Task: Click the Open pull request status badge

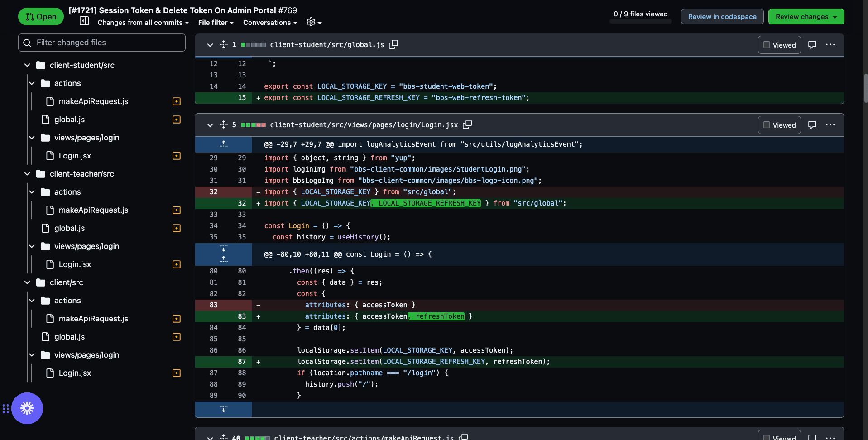Action: (41, 17)
